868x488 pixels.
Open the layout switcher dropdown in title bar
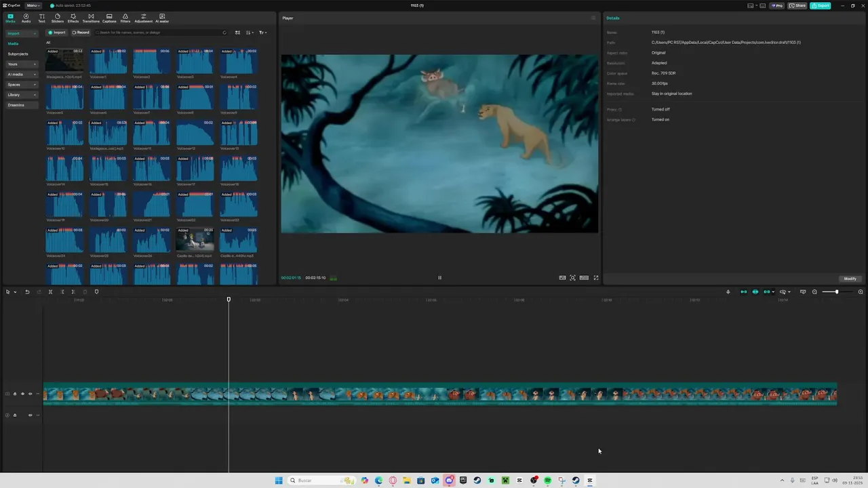pos(752,5)
